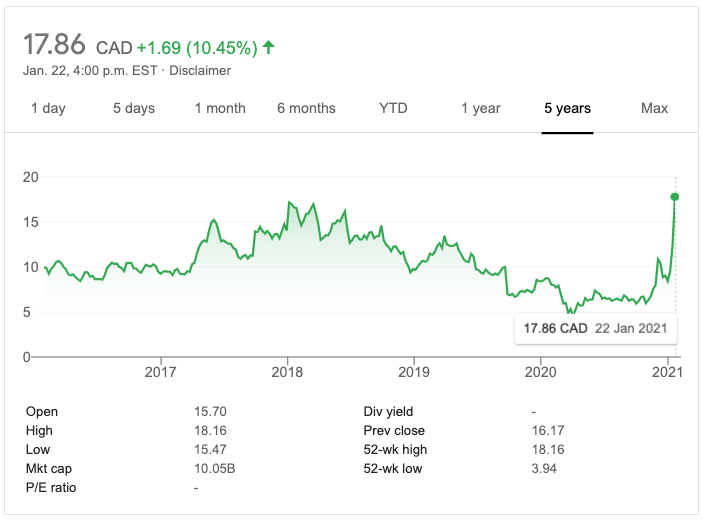The height and width of the screenshot is (520, 703).
Task: Click the +1.69 (10.45%) change text
Action: [197, 48]
